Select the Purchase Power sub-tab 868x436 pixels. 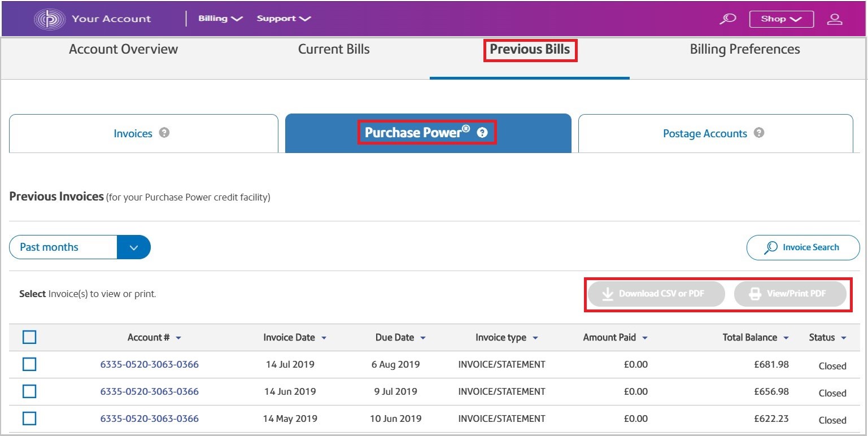(428, 133)
